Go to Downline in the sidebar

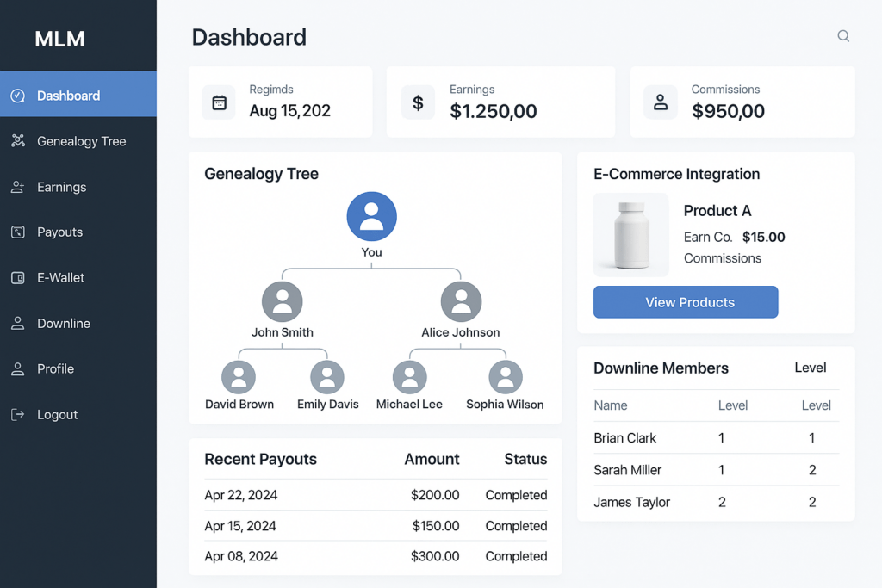63,324
